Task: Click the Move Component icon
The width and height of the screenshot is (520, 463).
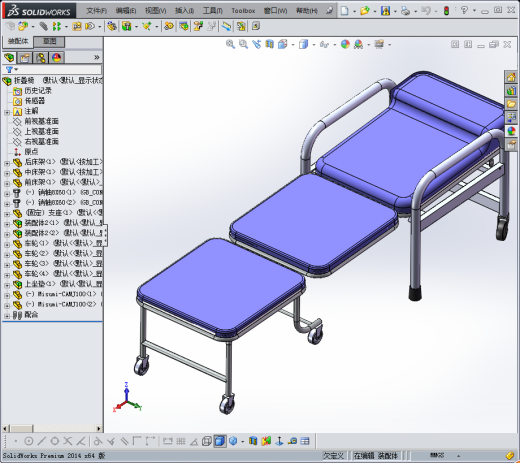Action: coord(90,26)
